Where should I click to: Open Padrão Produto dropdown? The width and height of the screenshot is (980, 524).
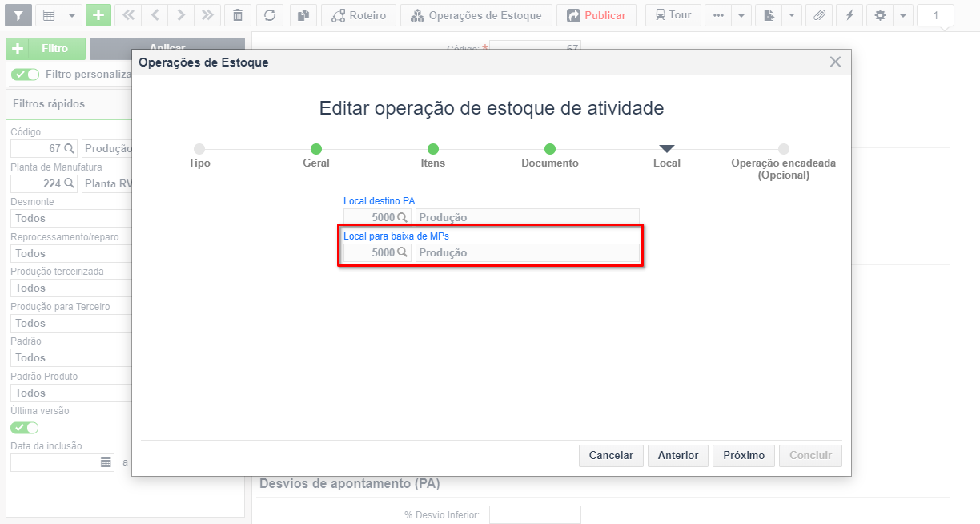pos(70,393)
